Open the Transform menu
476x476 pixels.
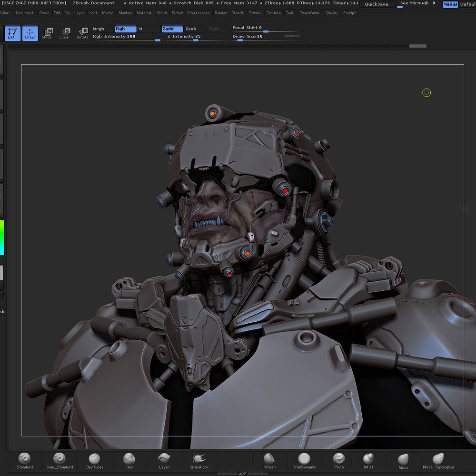[309, 13]
